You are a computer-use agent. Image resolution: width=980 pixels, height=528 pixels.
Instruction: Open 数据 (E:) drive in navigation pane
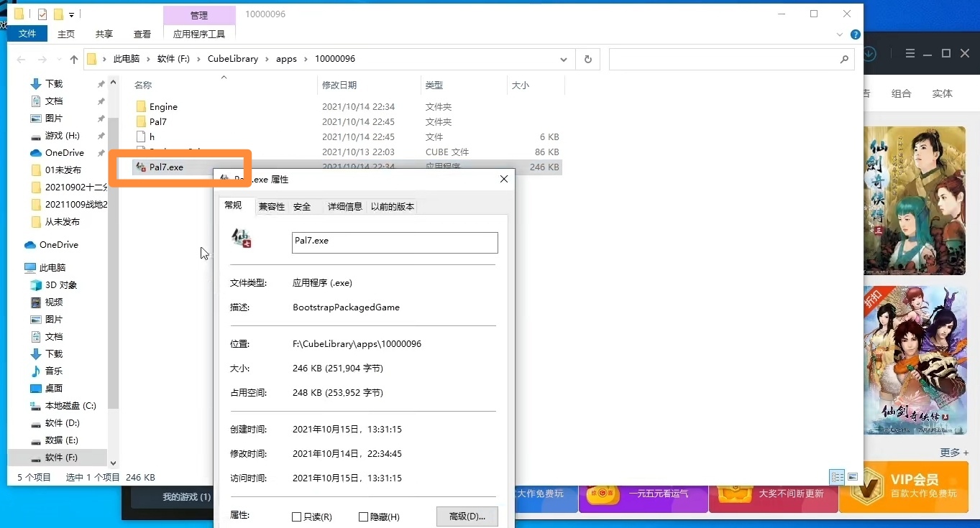[61, 440]
